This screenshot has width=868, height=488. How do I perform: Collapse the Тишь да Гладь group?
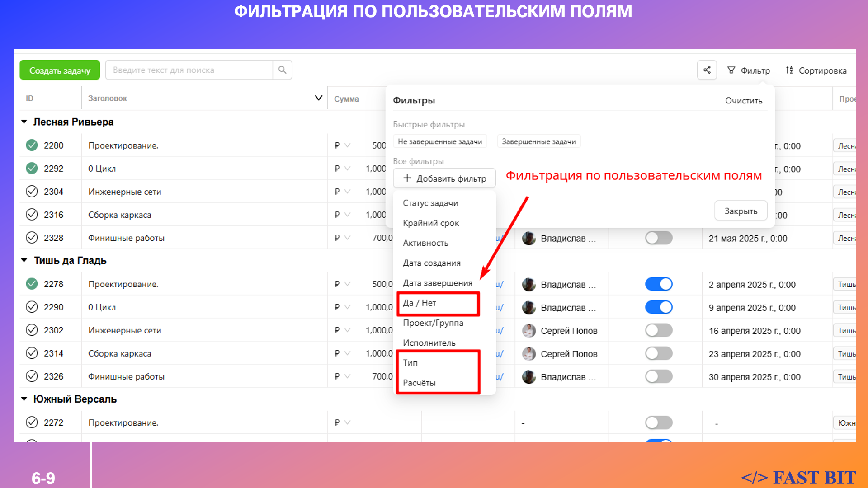(24, 261)
